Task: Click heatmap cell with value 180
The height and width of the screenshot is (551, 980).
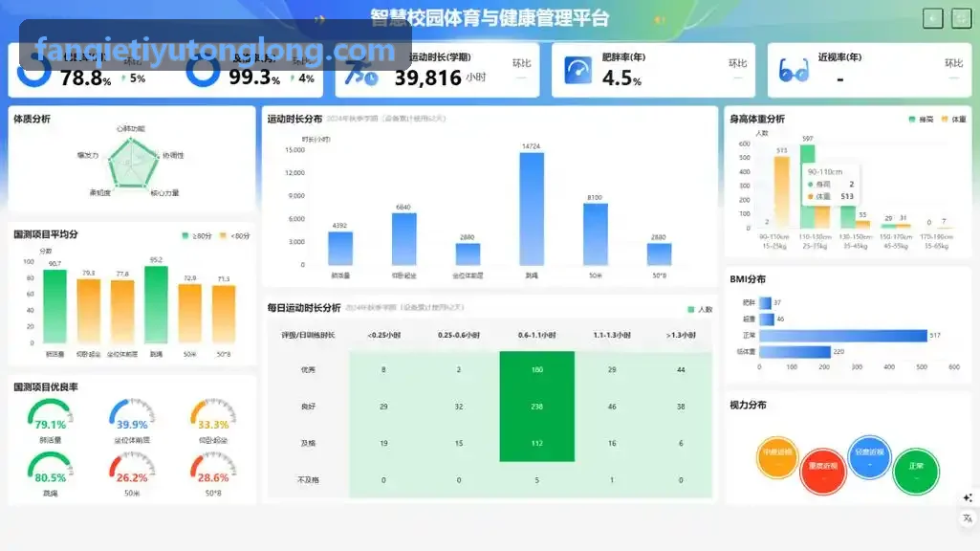Action: pos(537,369)
